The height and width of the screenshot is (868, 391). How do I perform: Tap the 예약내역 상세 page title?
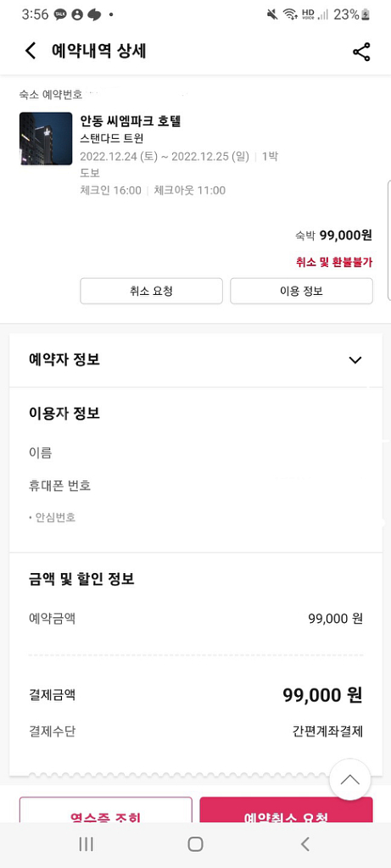pyautogui.click(x=98, y=51)
